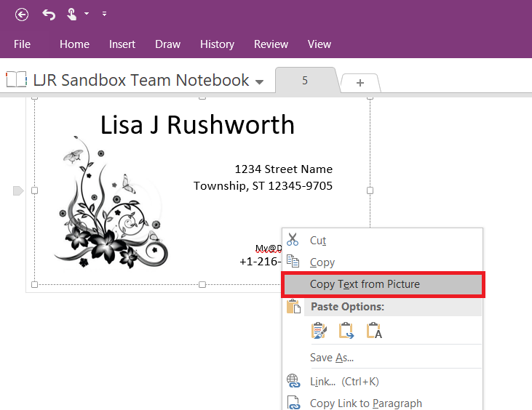532x410 pixels.
Task: Switch to the History ribbon tab
Action: (x=217, y=44)
